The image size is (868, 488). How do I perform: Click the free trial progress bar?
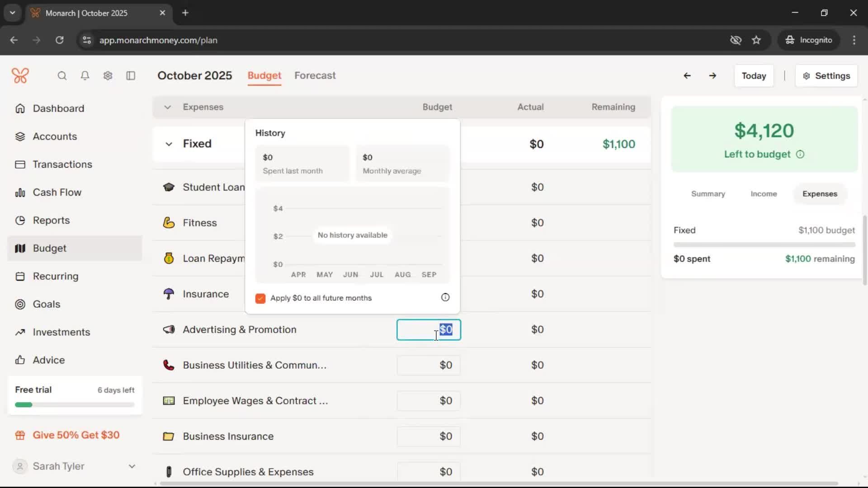click(x=75, y=405)
